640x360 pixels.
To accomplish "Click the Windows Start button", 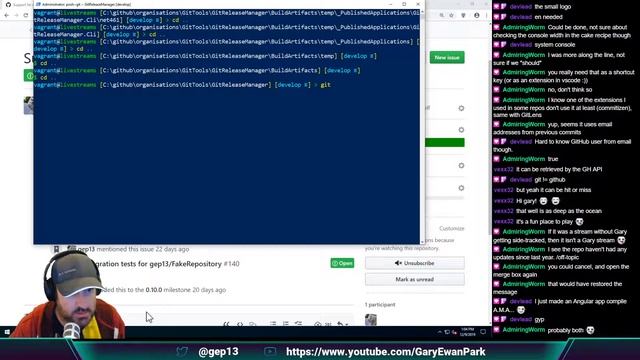I will 7,332.
